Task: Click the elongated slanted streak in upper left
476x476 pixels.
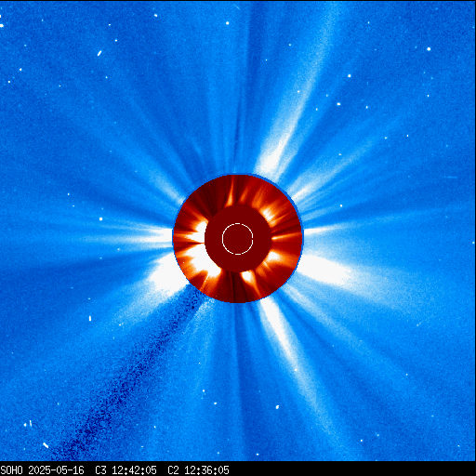Action: click(99, 53)
